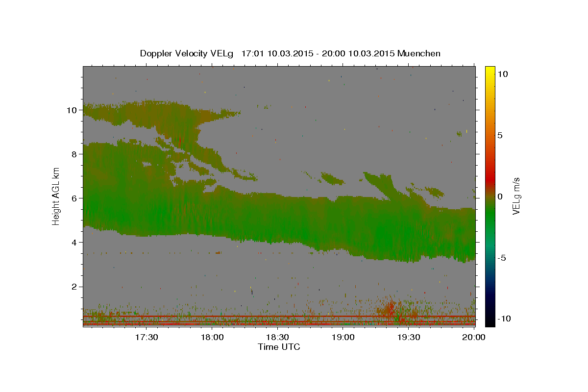Image resolution: width=588 pixels, height=392 pixels.
Task: Click the yellow top of the colorbar
Action: click(490, 71)
